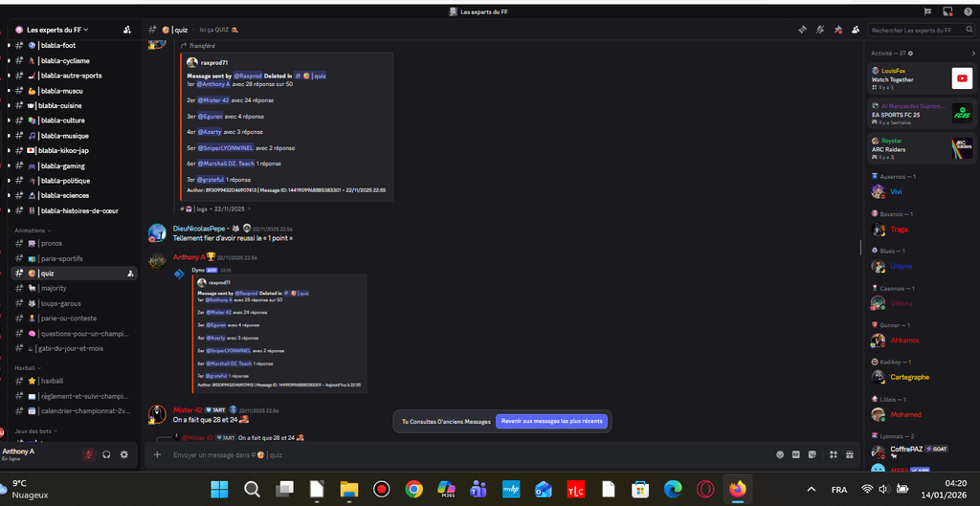This screenshot has height=506, width=980.
Task: Open Windows Start button on taskbar
Action: tap(219, 489)
